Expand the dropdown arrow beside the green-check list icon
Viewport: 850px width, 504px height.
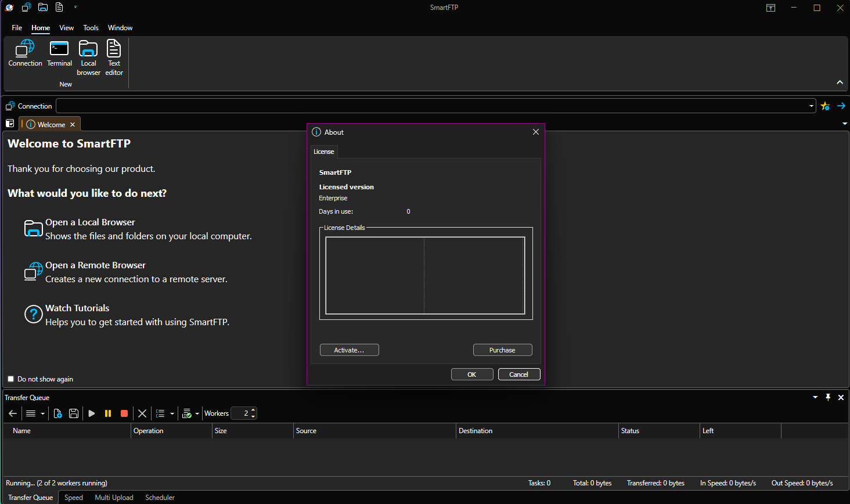197,413
